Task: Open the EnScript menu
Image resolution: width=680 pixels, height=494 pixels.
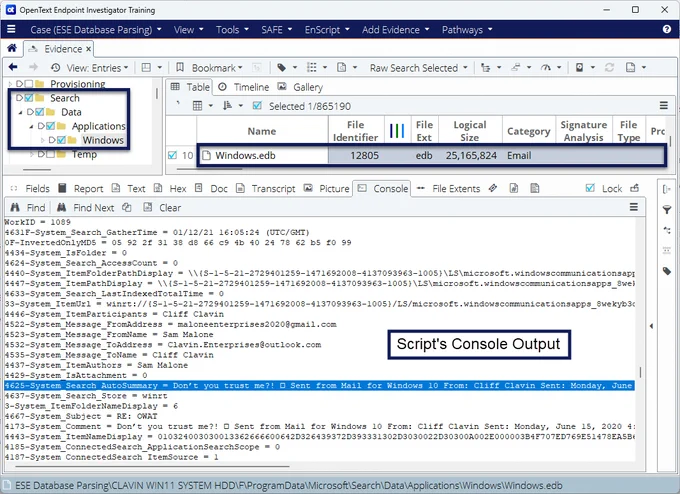Action: coord(327,29)
